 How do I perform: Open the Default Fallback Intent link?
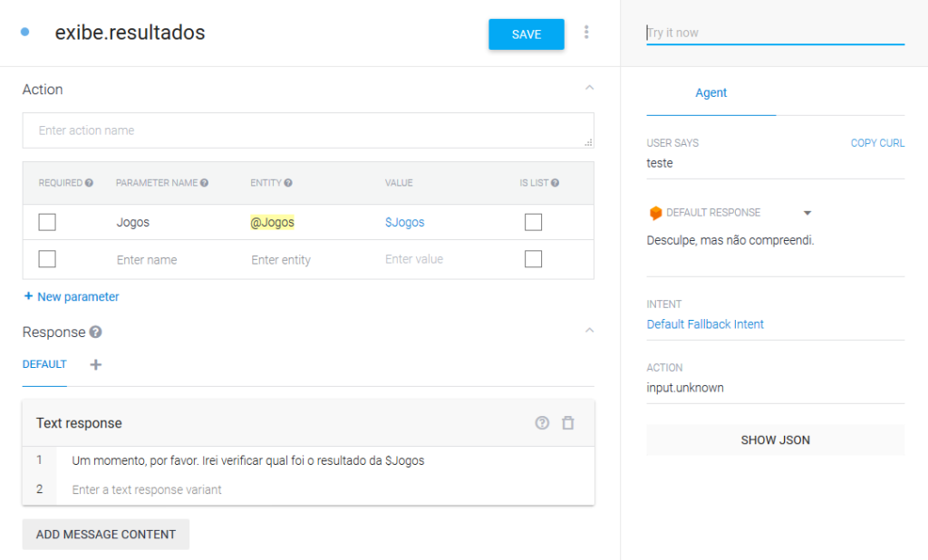point(705,324)
